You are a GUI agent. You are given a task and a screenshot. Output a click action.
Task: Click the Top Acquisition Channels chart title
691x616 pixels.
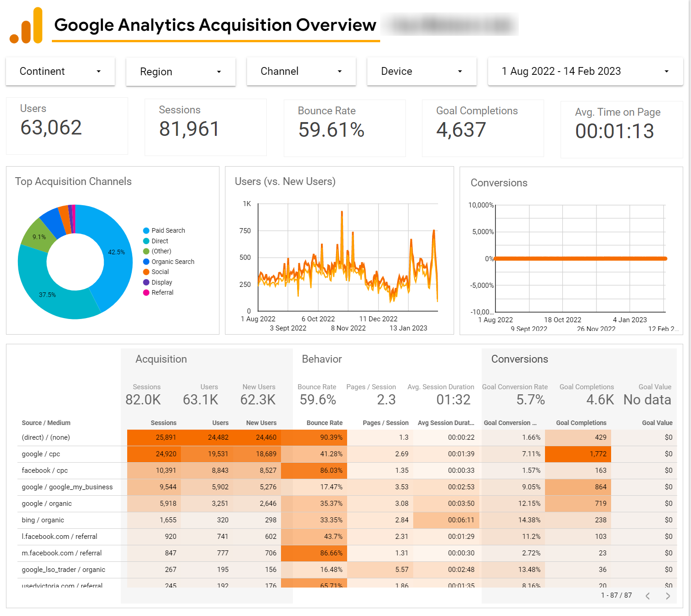pos(73,181)
